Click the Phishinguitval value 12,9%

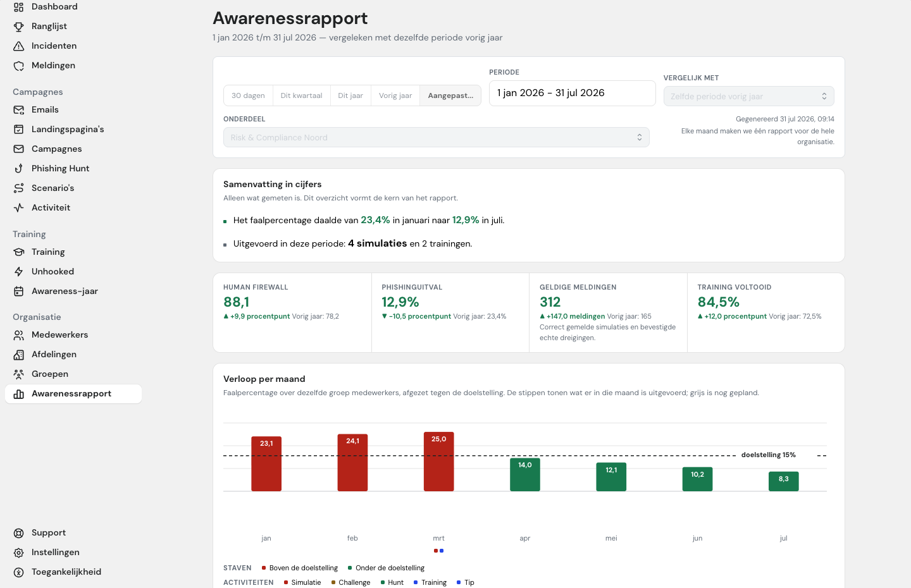coord(400,302)
